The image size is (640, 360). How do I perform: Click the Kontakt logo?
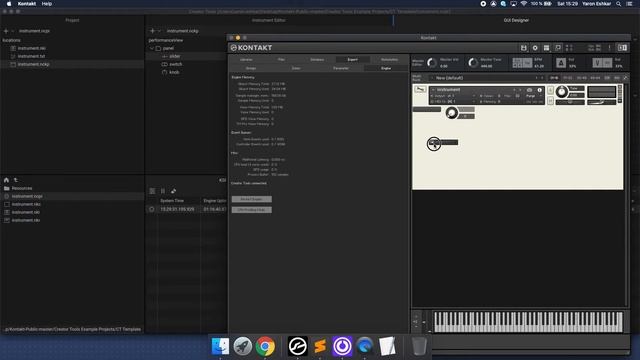point(251,48)
